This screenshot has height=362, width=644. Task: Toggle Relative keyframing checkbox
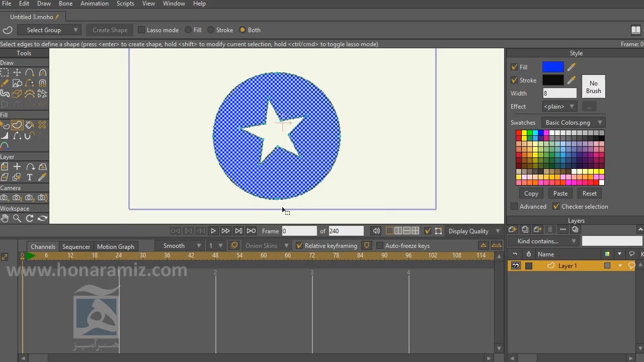pyautogui.click(x=299, y=246)
